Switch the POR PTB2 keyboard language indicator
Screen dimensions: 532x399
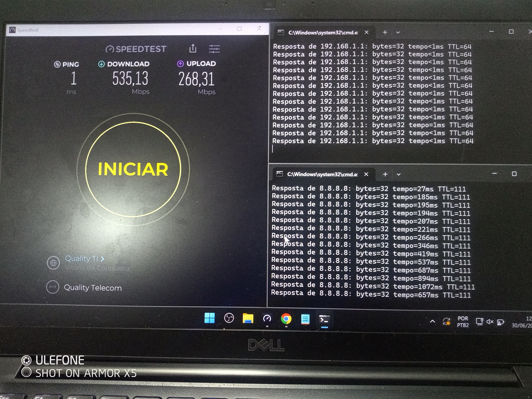click(463, 322)
